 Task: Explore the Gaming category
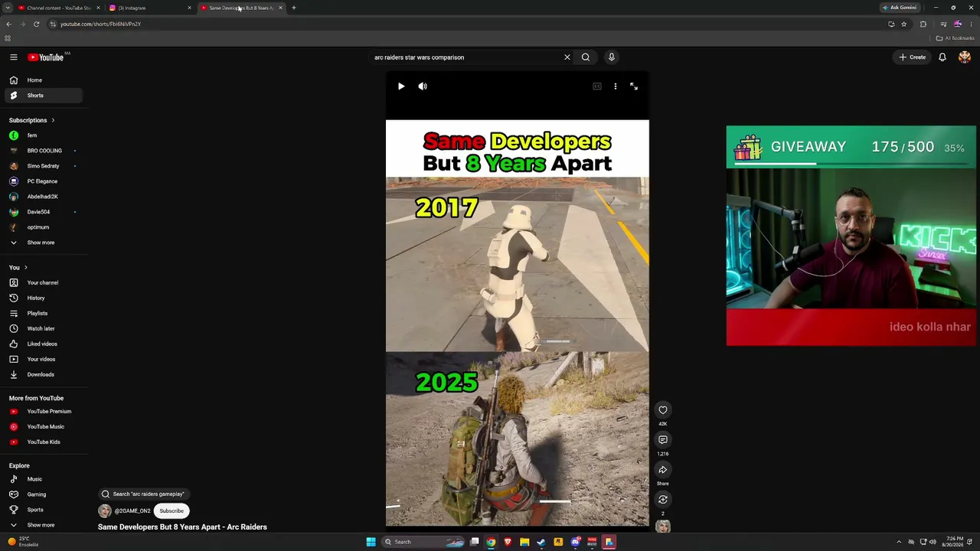44,494
